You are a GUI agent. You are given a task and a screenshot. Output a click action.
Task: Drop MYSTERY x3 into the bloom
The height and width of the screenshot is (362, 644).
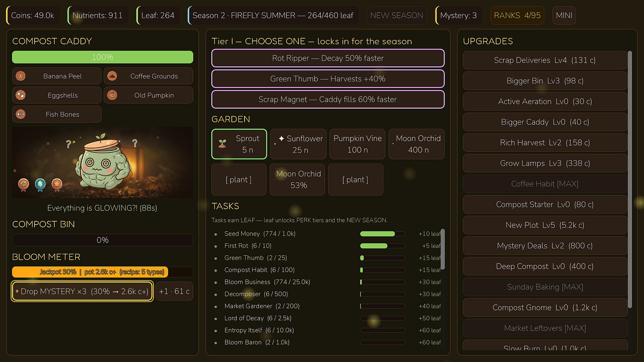point(82,291)
